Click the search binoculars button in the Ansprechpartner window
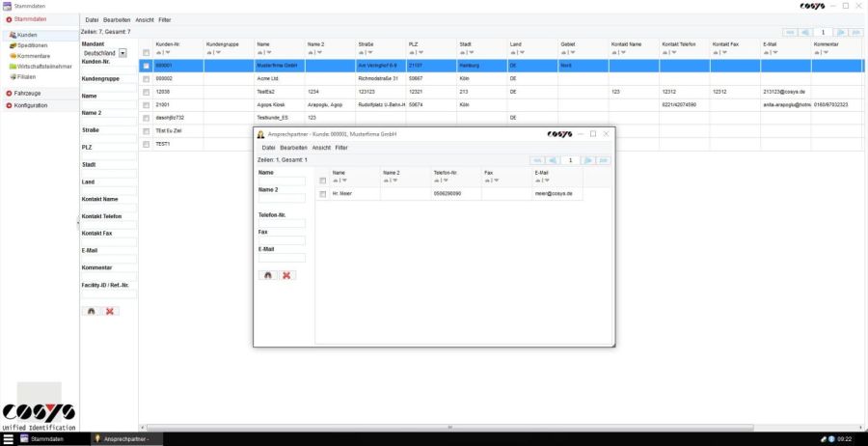This screenshot has width=868, height=446. tap(268, 275)
